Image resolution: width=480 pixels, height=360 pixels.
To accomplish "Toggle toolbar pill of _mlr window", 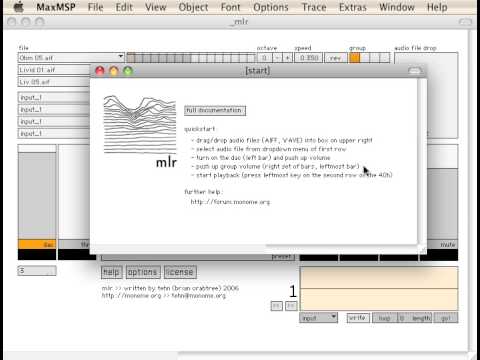I will coord(466,22).
